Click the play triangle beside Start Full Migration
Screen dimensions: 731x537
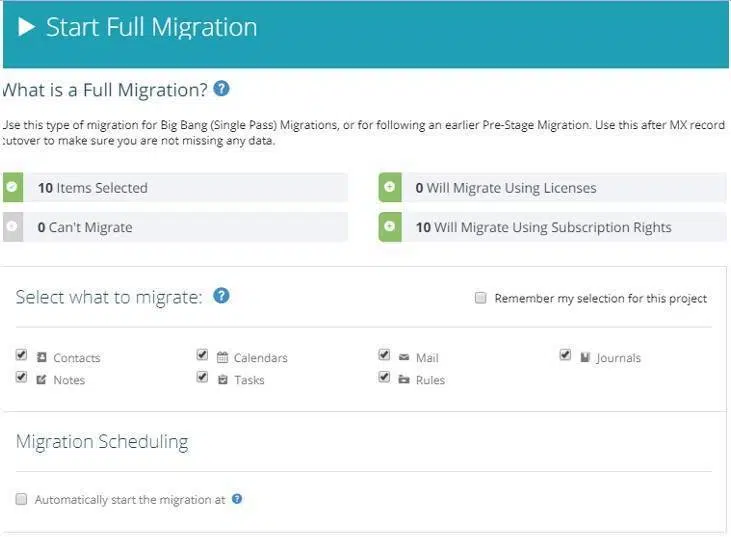pyautogui.click(x=27, y=27)
